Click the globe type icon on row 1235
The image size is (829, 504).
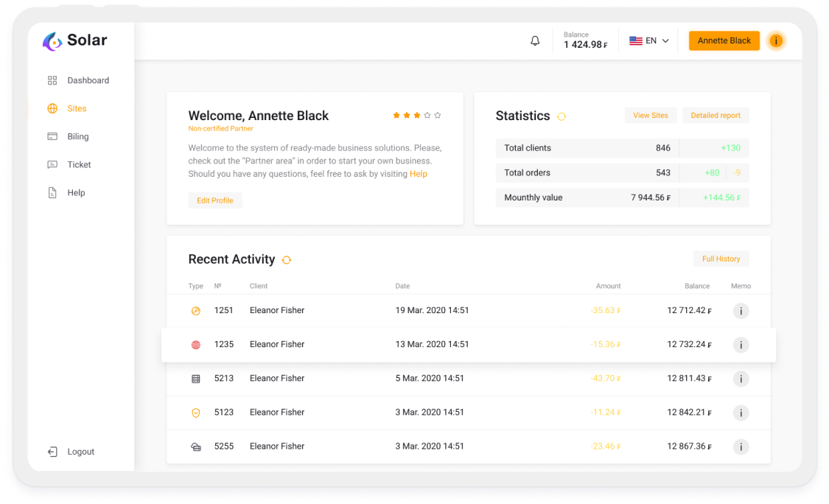(x=196, y=345)
